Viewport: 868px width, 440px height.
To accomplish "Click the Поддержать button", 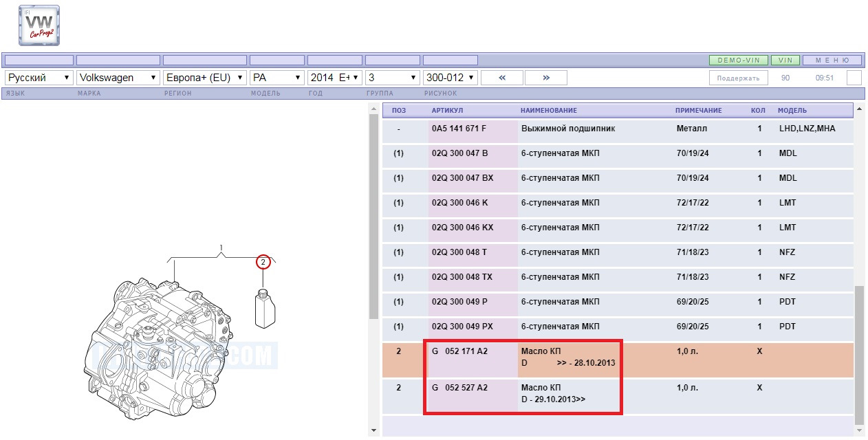I will point(738,78).
